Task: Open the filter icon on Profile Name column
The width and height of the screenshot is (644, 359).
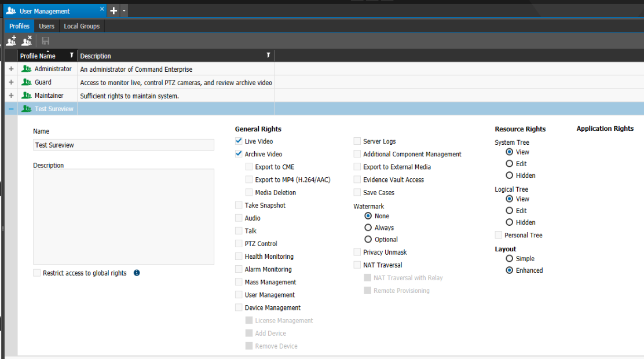Action: tap(71, 55)
